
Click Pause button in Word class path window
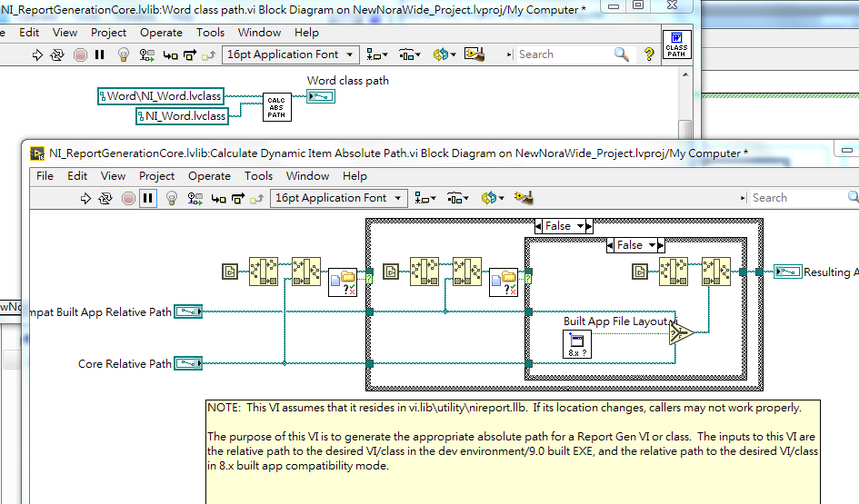click(100, 54)
